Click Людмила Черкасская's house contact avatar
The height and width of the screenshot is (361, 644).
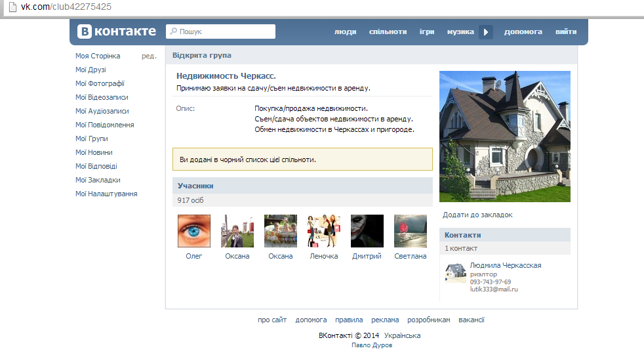point(456,272)
